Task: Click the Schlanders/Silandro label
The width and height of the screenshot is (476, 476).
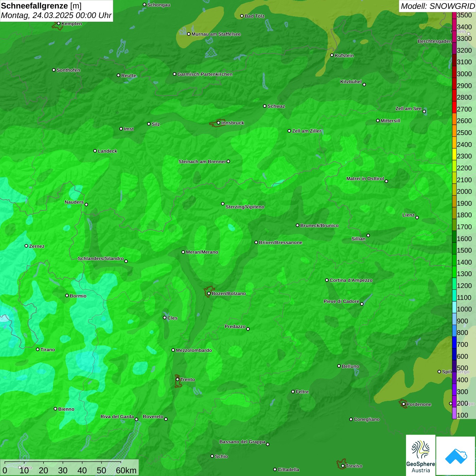Action: pyautogui.click(x=101, y=258)
